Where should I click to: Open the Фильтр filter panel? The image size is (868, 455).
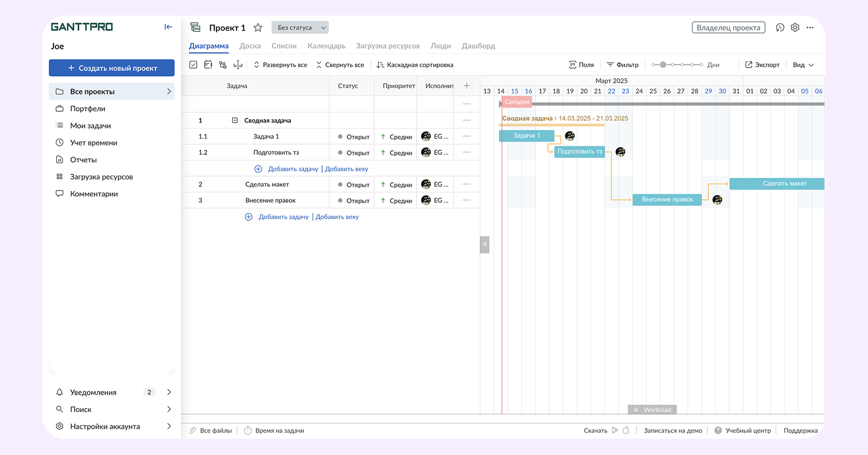click(622, 64)
